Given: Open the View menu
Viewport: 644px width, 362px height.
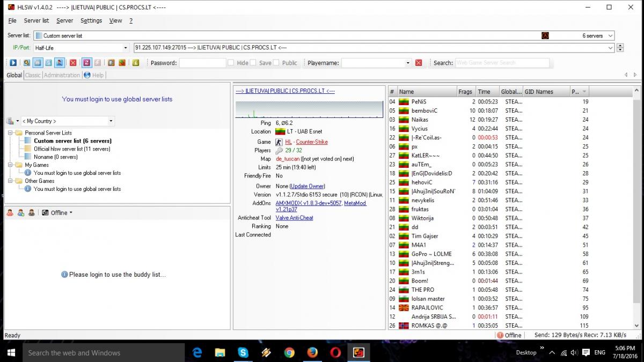Looking at the screenshot, I should tap(115, 20).
